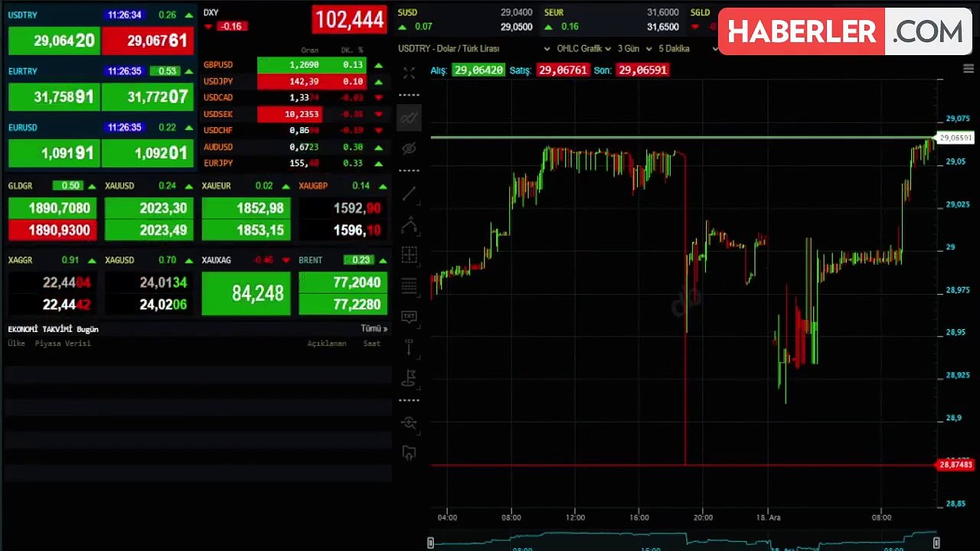Click the USDTRY red ask price 29,06761
Image resolution: width=980 pixels, height=551 pixels.
[148, 41]
